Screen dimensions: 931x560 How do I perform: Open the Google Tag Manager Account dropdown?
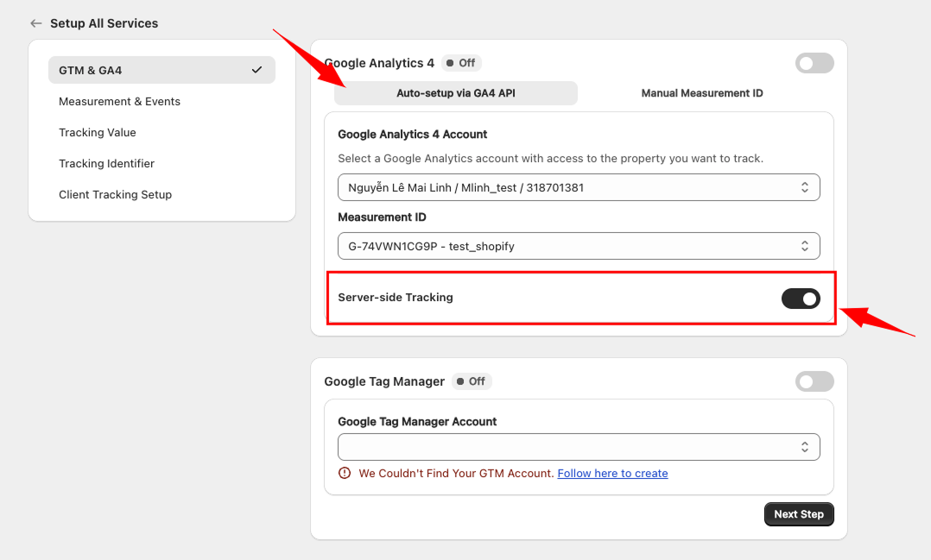tap(579, 447)
